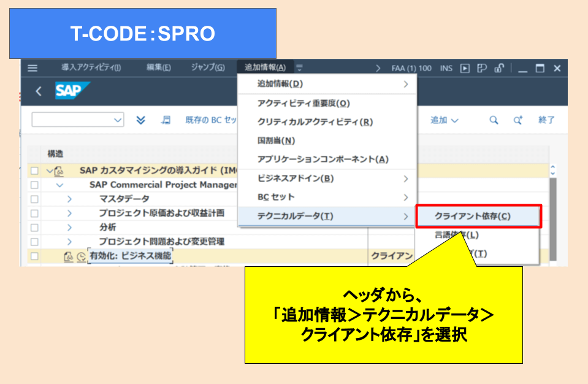
Task: Select the search magnifying glass icon
Action: 493,120
